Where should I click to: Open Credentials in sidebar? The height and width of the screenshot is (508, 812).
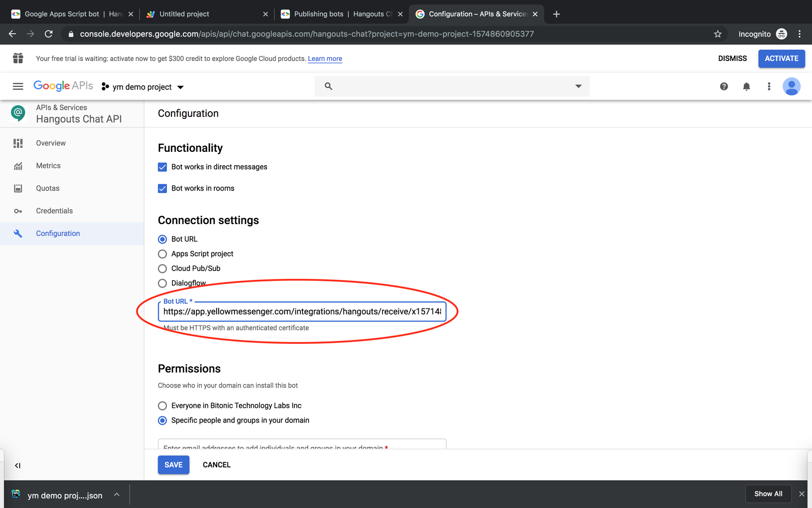[x=54, y=211]
